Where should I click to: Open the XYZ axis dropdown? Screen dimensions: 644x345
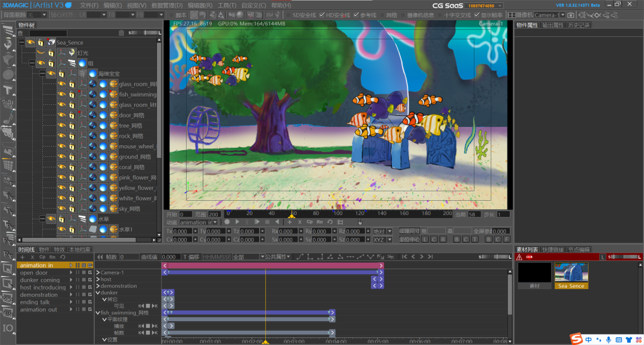click(x=389, y=240)
